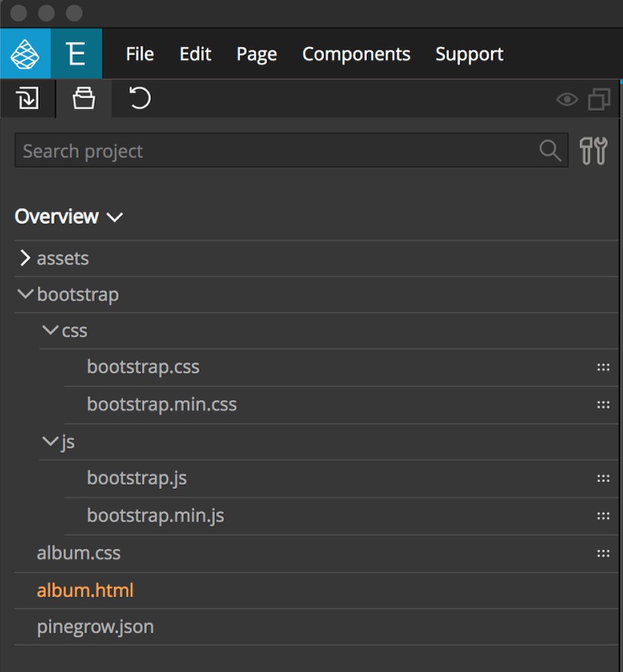This screenshot has height=672, width=623.
Task: Click the import/insert panel tab icon
Action: point(28,98)
